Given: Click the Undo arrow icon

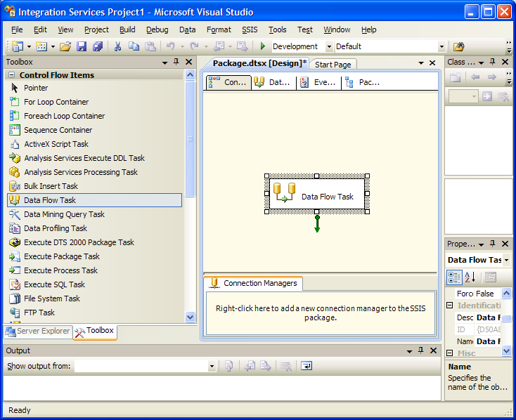Looking at the screenshot, I should tap(170, 46).
